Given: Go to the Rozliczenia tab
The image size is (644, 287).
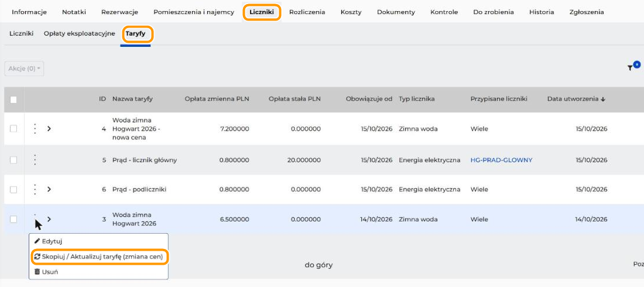Looking at the screenshot, I should pos(307,12).
